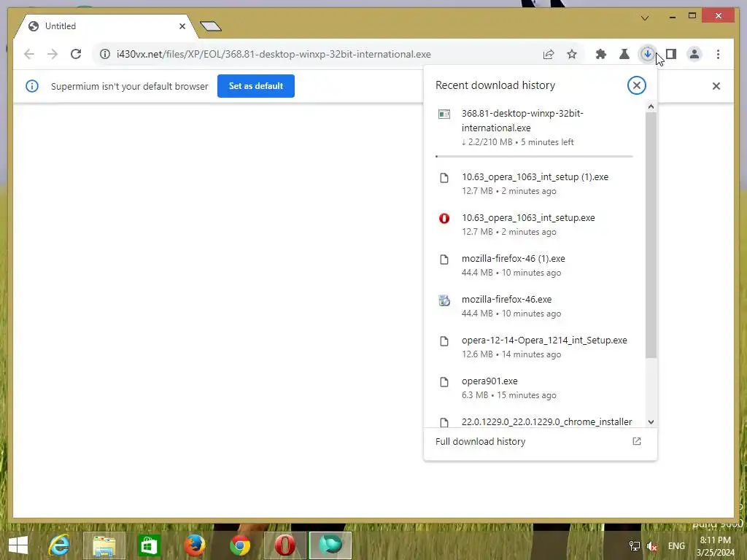Open the Experiments flask icon
Image resolution: width=747 pixels, height=560 pixels.
click(624, 54)
